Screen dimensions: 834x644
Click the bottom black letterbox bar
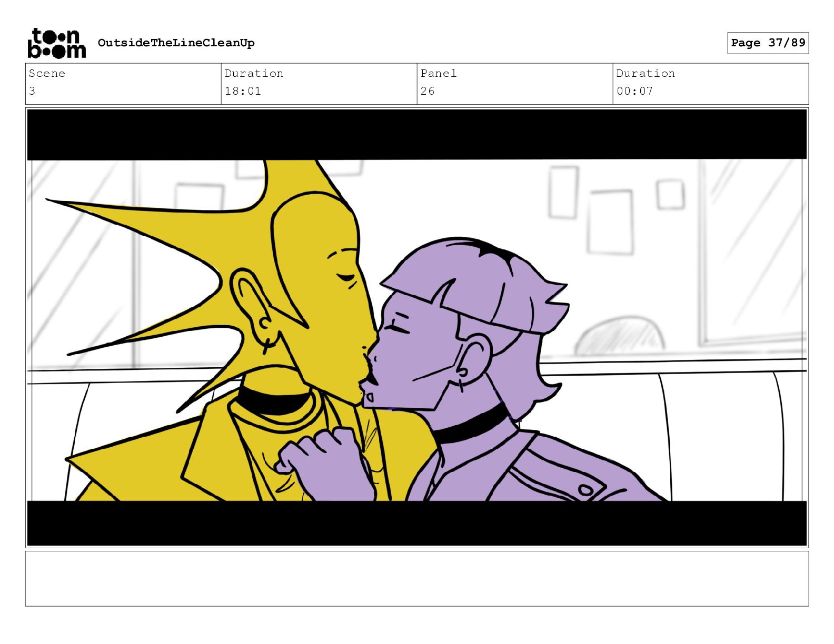(x=416, y=523)
